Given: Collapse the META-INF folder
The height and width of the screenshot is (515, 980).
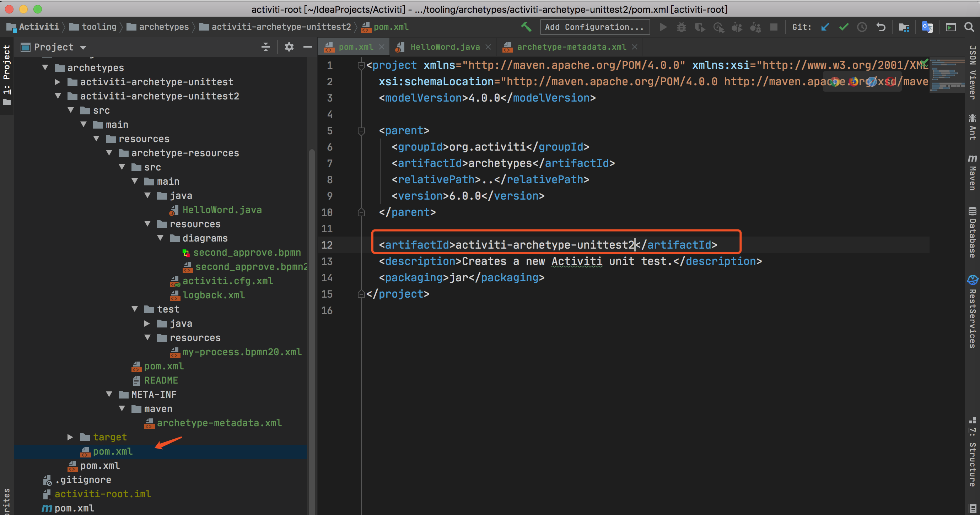Looking at the screenshot, I should [x=109, y=395].
